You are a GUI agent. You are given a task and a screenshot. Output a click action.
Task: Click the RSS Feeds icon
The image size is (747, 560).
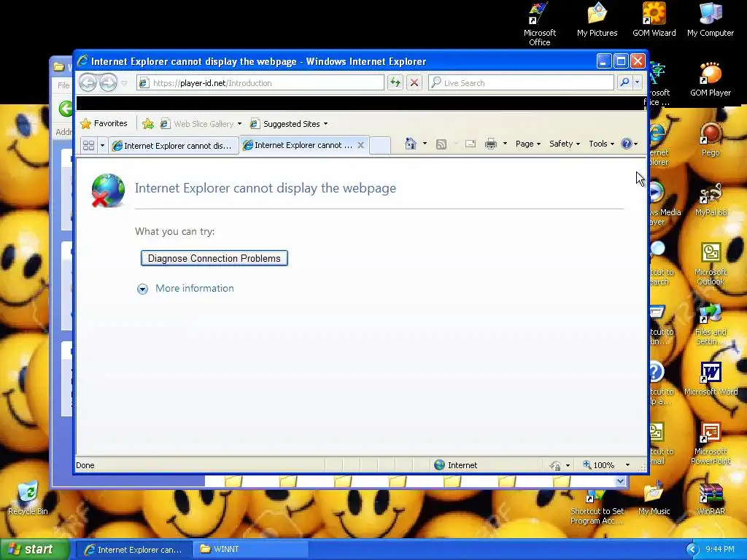[x=441, y=144]
